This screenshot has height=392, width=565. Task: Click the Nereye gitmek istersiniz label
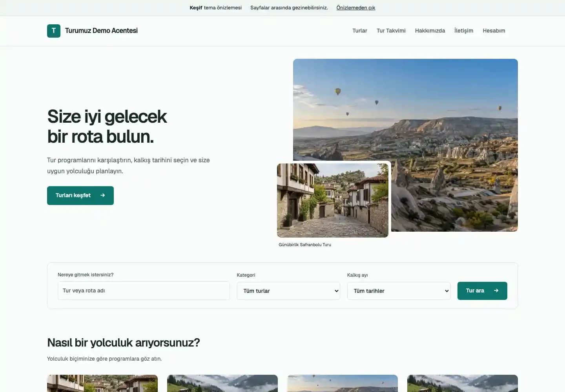[x=86, y=275]
